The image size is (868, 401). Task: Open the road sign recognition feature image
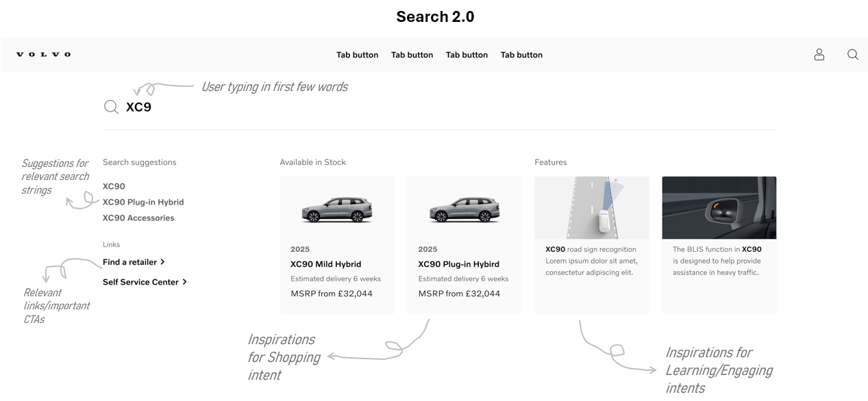click(x=592, y=208)
